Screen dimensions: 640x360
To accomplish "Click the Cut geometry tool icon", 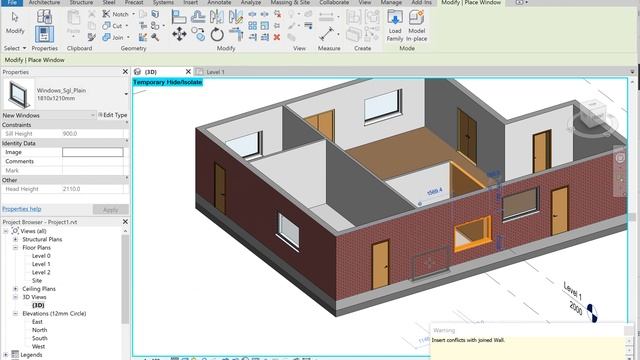I will click(106, 26).
